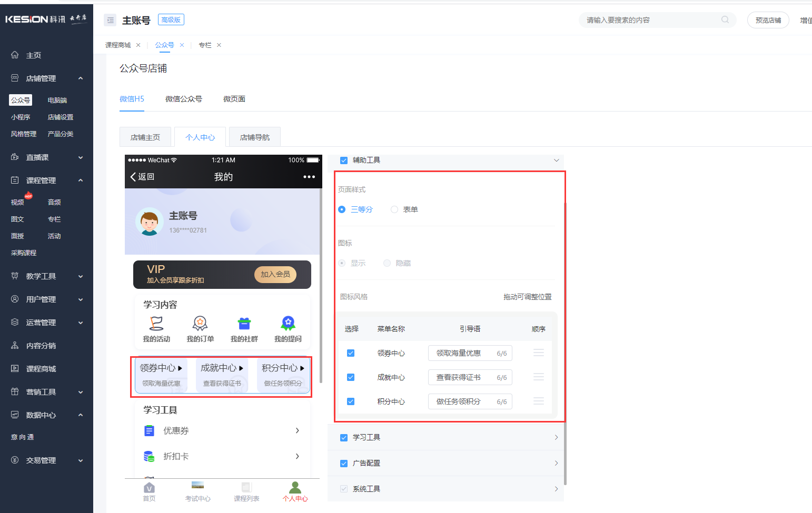Image resolution: width=812 pixels, height=513 pixels.
Task: Open 主页 from the sidebar
Action: (x=34, y=55)
